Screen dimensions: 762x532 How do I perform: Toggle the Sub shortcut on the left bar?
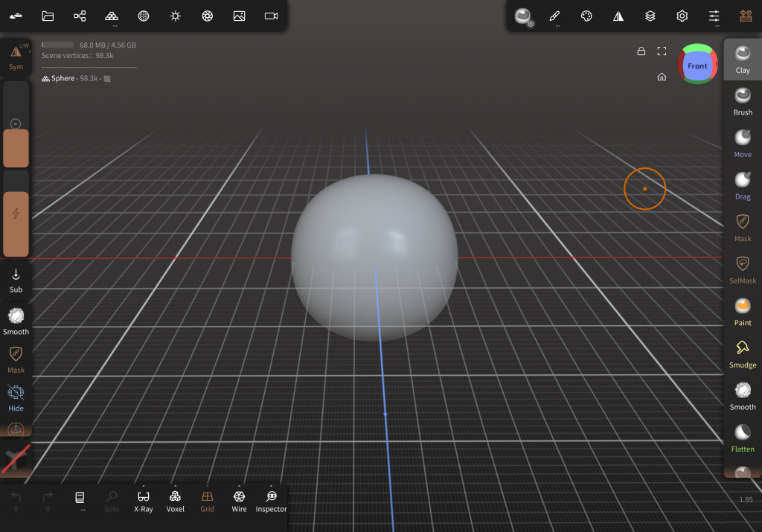pyautogui.click(x=16, y=281)
